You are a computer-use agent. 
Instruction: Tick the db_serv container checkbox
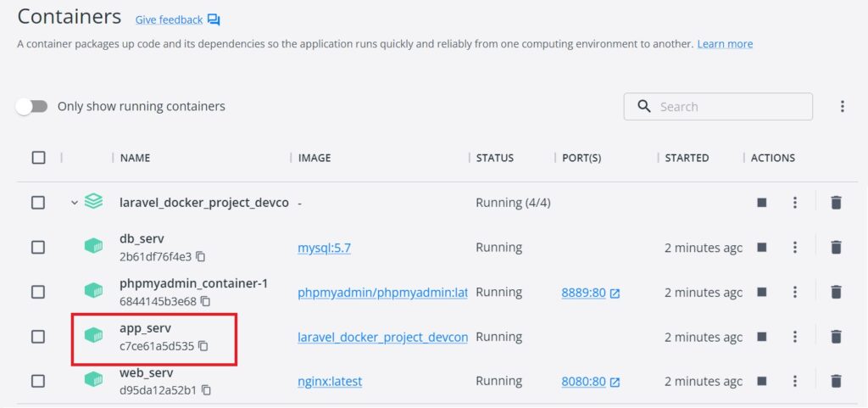pos(38,247)
